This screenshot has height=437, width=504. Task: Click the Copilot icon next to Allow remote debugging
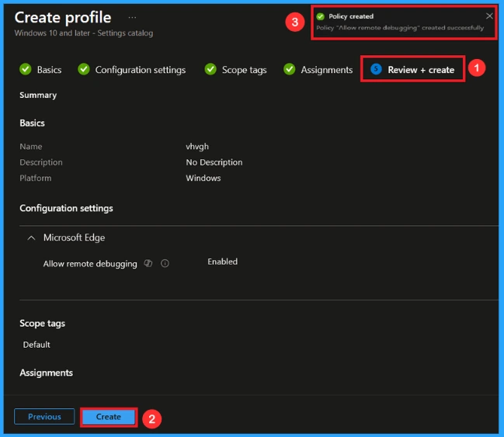pos(148,263)
